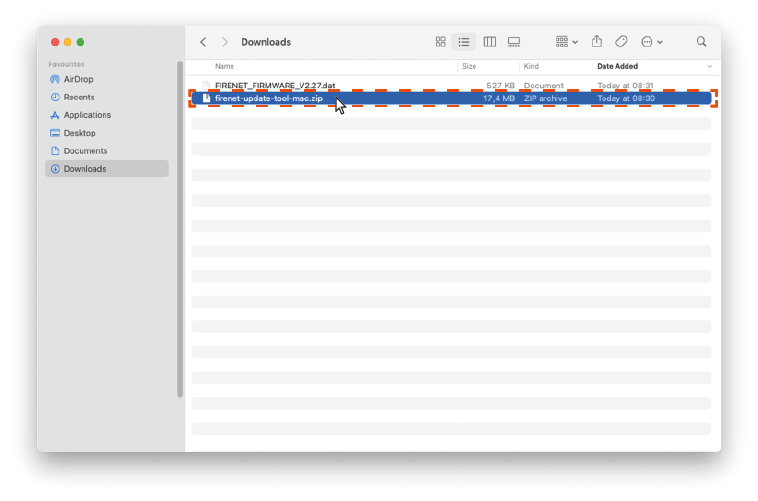The height and width of the screenshot is (501, 758).
Task: Click the Today at 08:31 date
Action: (625, 86)
